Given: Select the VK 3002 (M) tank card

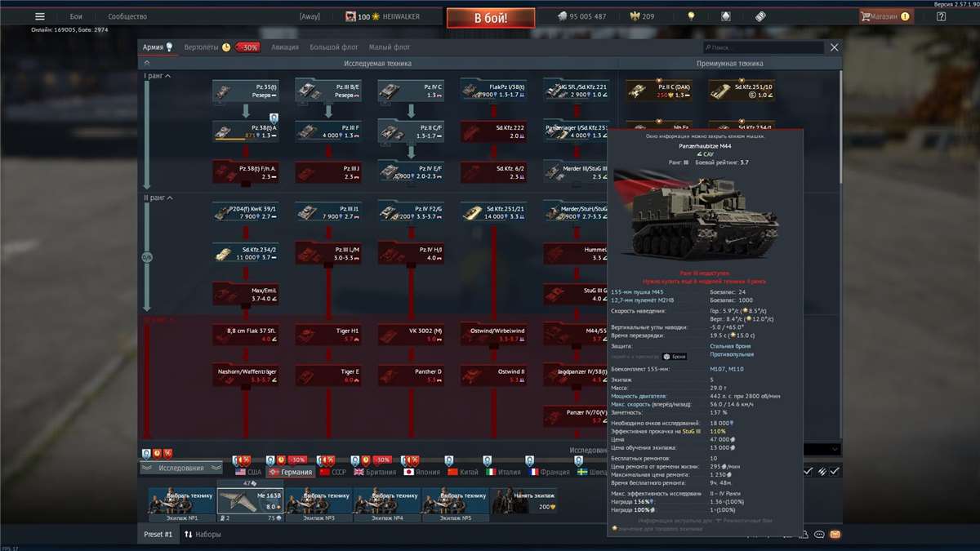Looking at the screenshot, I should [411, 335].
